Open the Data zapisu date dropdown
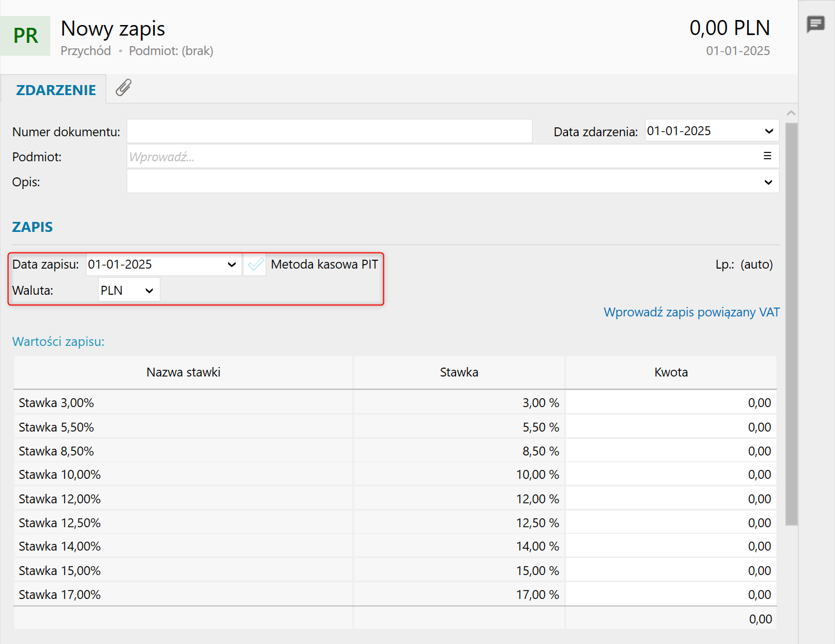Image resolution: width=835 pixels, height=644 pixels. click(x=231, y=265)
